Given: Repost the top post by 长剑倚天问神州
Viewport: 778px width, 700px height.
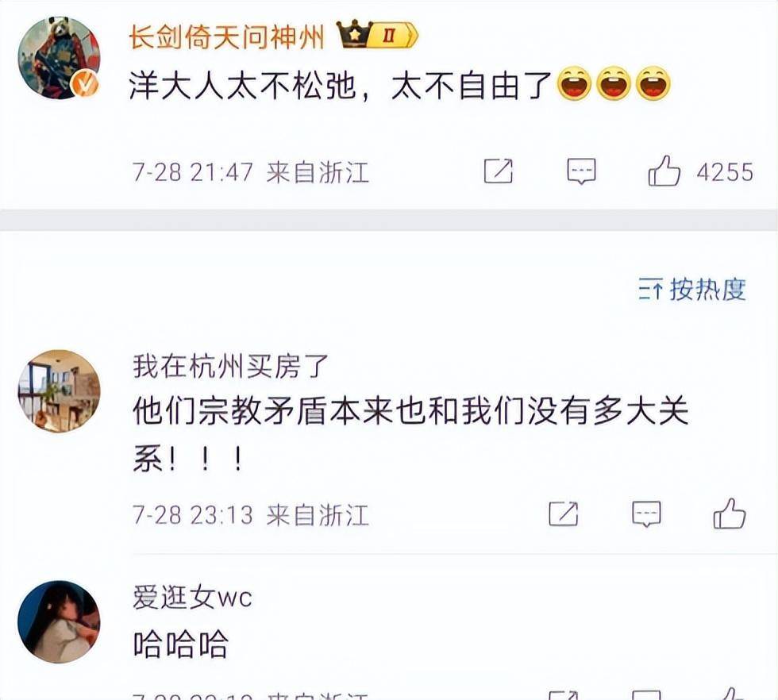Looking at the screenshot, I should pos(499,171).
